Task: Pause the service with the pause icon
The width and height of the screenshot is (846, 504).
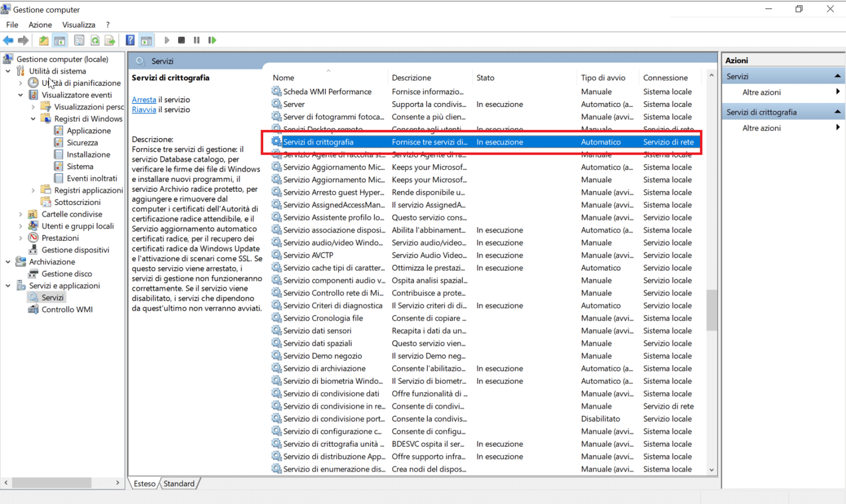Action: pyautogui.click(x=196, y=40)
